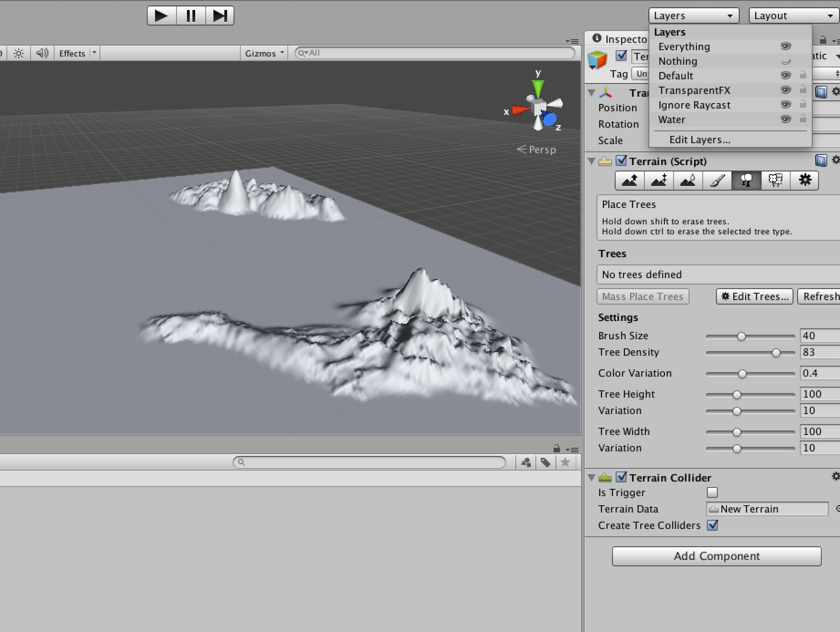Click the Search by Label tag icon
This screenshot has width=840, height=632.
(x=545, y=462)
